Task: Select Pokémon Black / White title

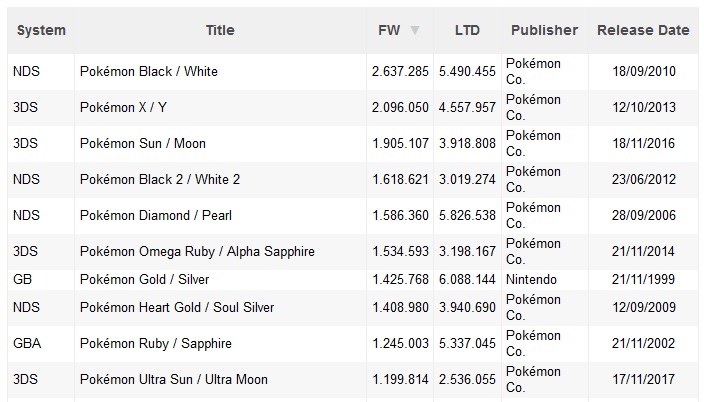Action: tap(149, 71)
